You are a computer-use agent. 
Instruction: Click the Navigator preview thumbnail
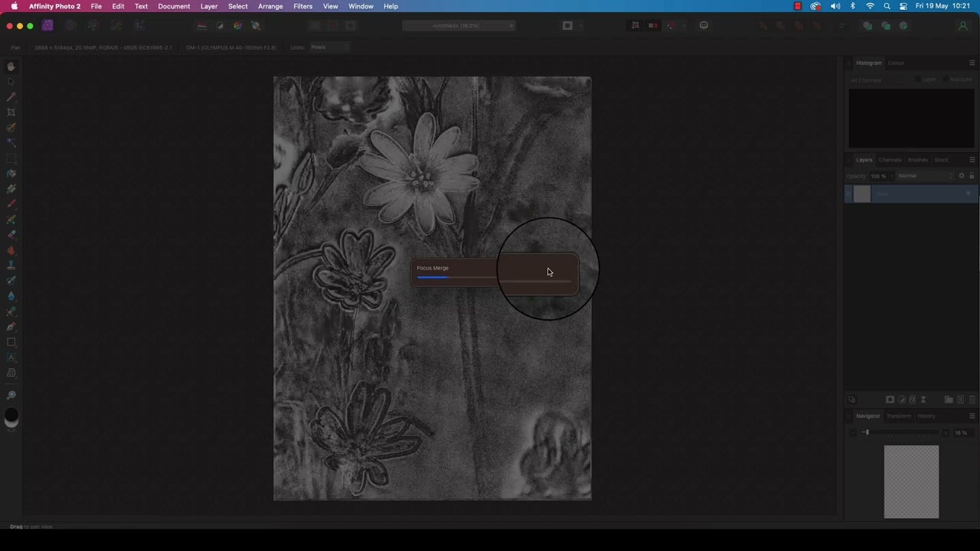point(911,482)
